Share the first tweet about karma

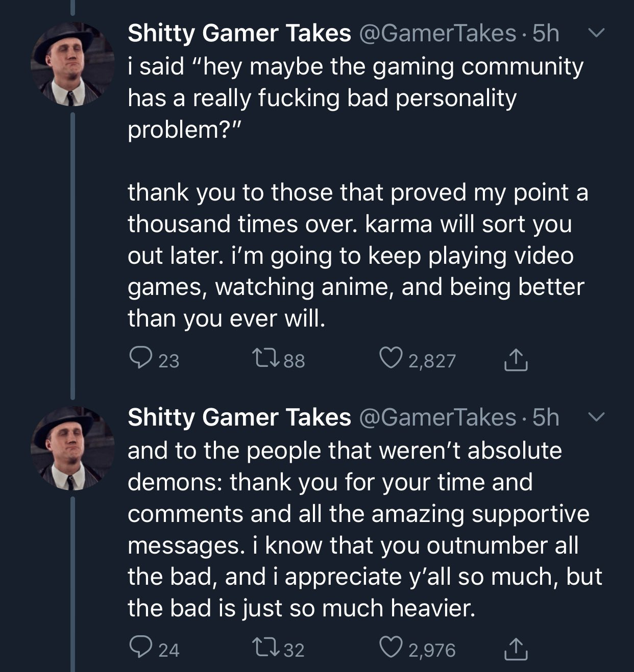point(516,359)
